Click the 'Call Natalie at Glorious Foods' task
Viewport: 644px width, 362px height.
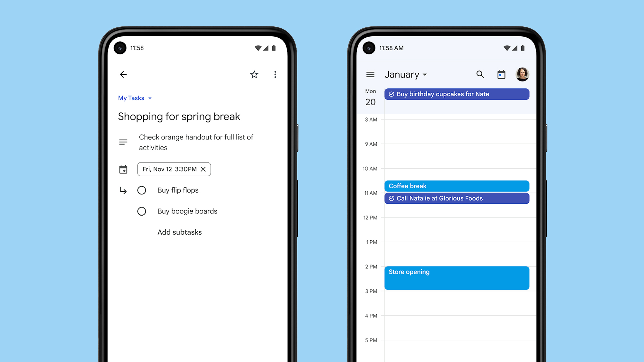tap(457, 198)
